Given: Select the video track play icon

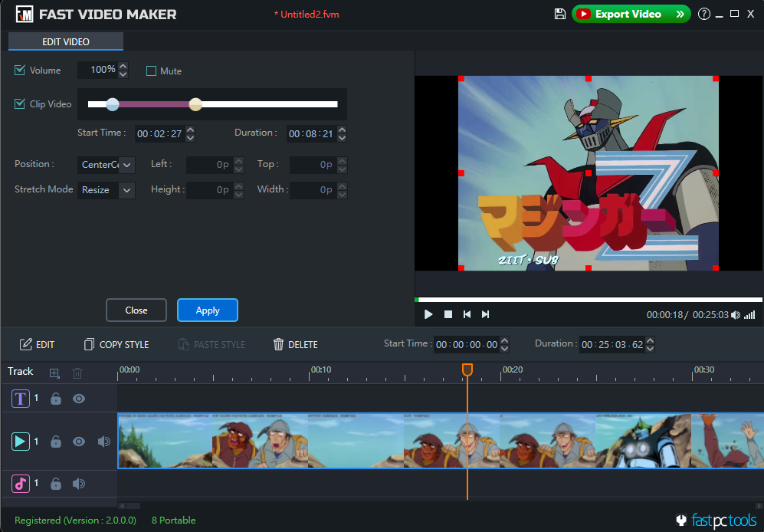Looking at the screenshot, I should pos(21,442).
